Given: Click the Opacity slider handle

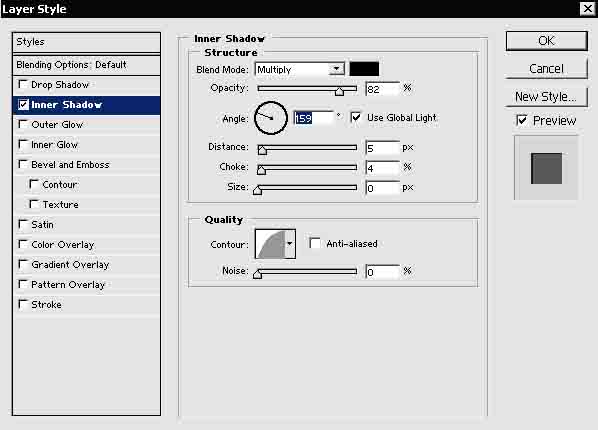Looking at the screenshot, I should point(339,91).
